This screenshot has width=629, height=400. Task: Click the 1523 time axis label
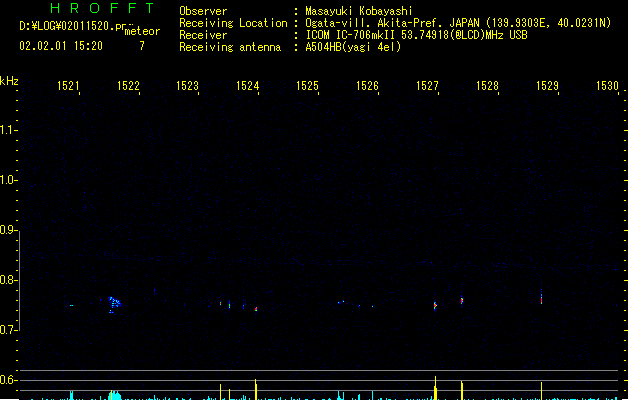click(x=187, y=86)
